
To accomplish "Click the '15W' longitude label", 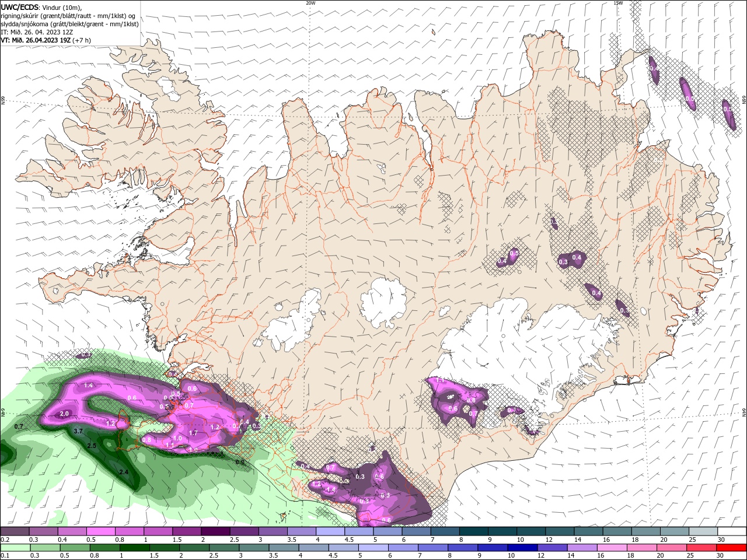I will [x=618, y=3].
